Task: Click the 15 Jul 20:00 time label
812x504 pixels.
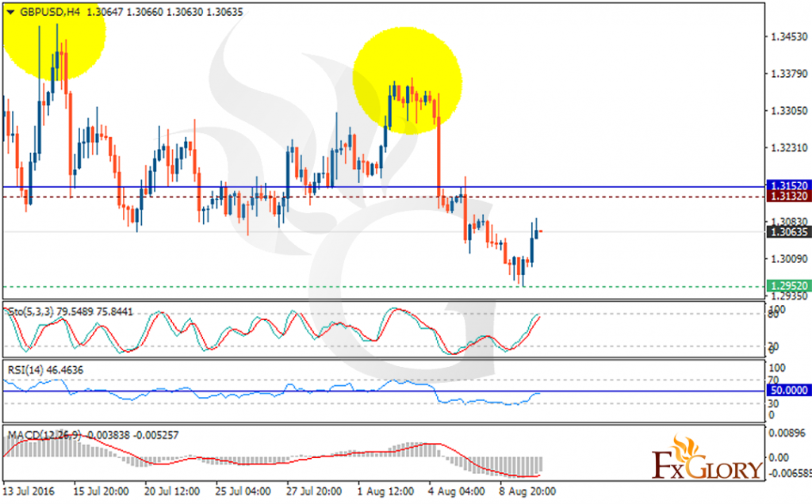Action: (x=101, y=491)
